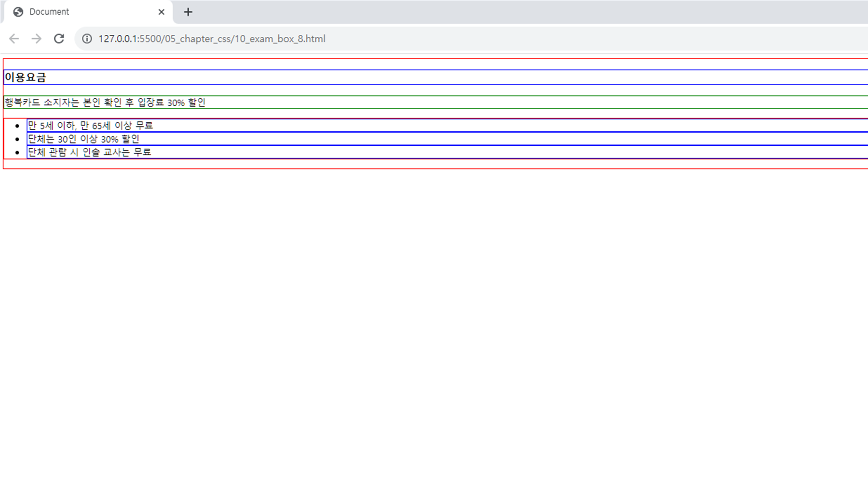Viewport: 868px width, 498px height.
Task: Click the bullet before 단체는 30인 이상
Action: coord(17,140)
